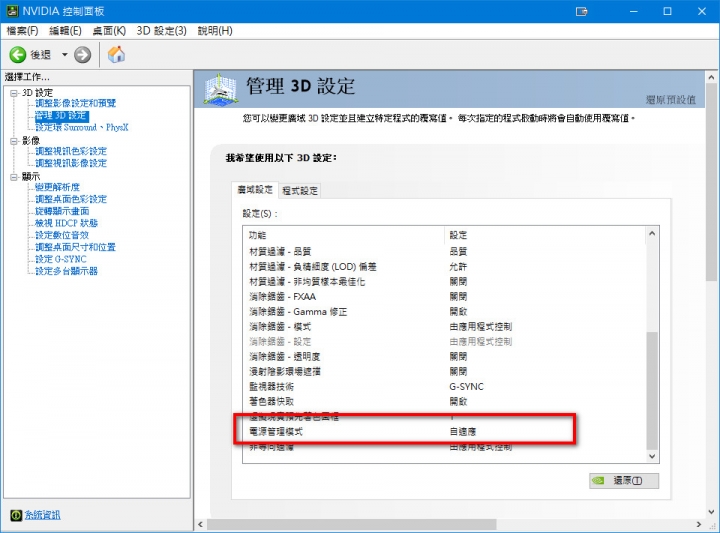Open the 編輯(E) menu
The height and width of the screenshot is (533, 720).
pyautogui.click(x=65, y=31)
